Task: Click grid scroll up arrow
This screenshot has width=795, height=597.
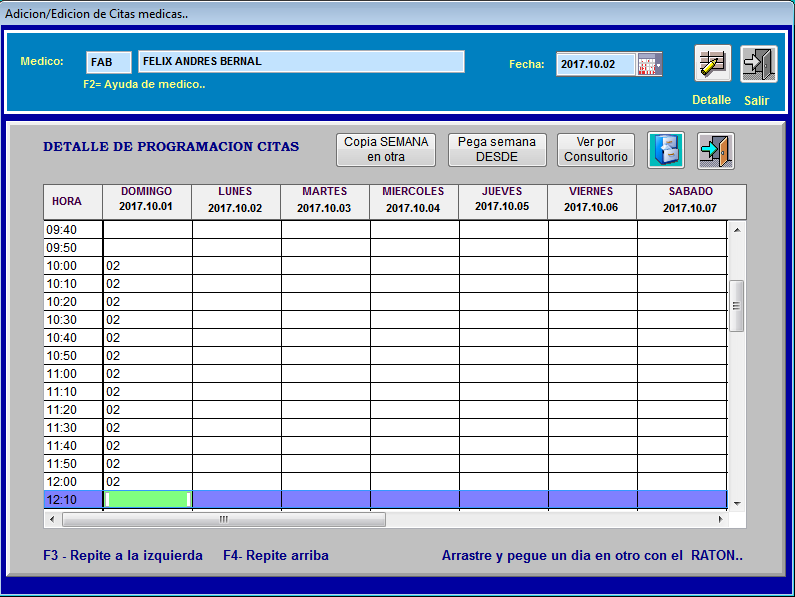Action: tap(737, 230)
